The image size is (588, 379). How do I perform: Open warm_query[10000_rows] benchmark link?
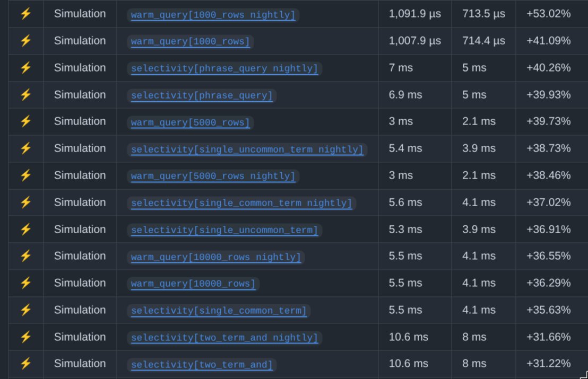point(193,284)
